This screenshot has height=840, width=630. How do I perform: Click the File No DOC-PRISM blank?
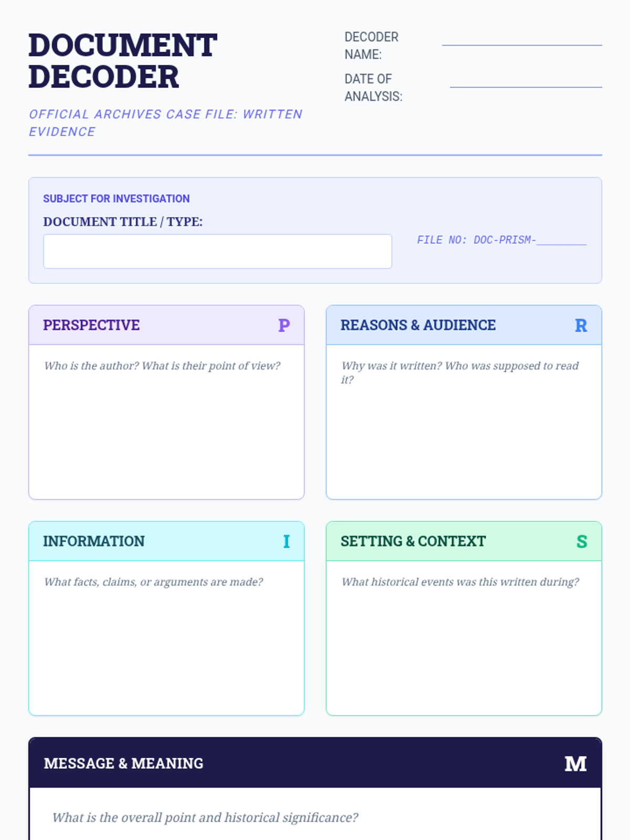tap(561, 240)
